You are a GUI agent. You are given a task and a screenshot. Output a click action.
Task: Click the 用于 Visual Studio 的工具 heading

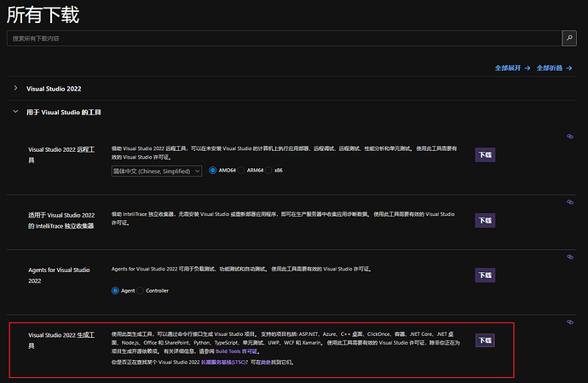(x=64, y=113)
